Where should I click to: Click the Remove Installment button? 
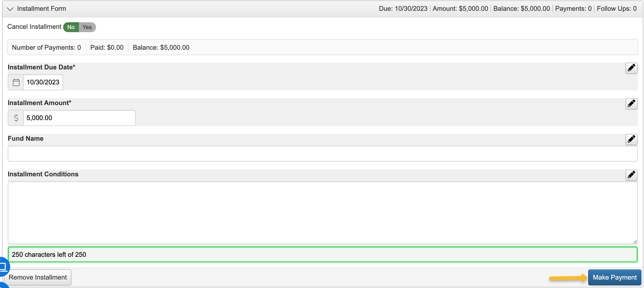point(38,277)
